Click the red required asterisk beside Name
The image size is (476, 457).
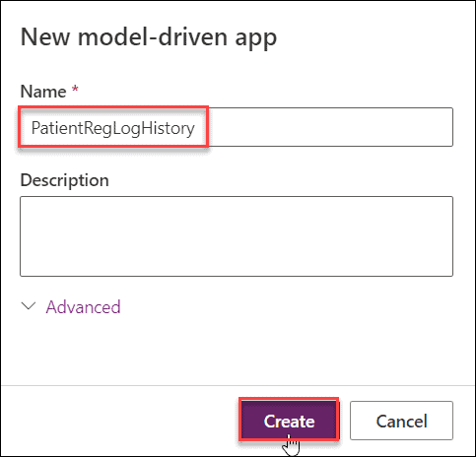click(x=75, y=89)
